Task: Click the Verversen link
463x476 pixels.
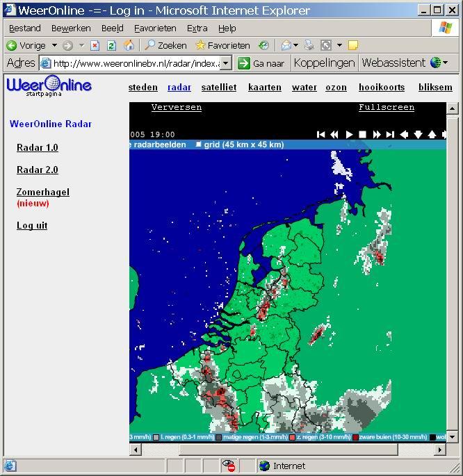Action: click(177, 107)
